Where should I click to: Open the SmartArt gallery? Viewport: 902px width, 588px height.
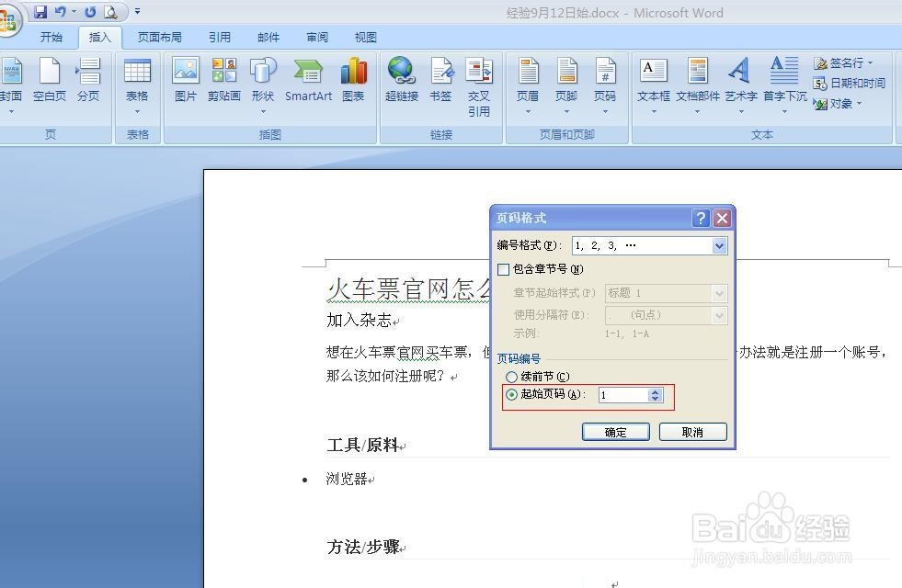point(308,81)
